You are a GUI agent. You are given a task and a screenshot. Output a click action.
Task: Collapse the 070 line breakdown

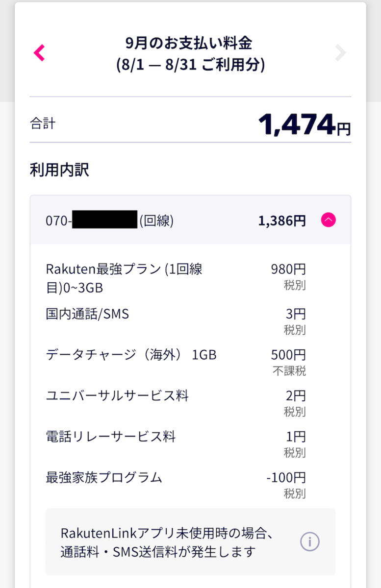329,220
